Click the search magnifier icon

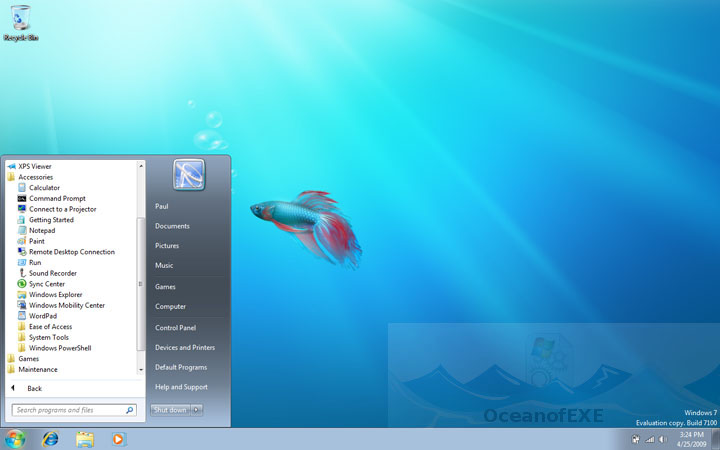click(x=130, y=410)
